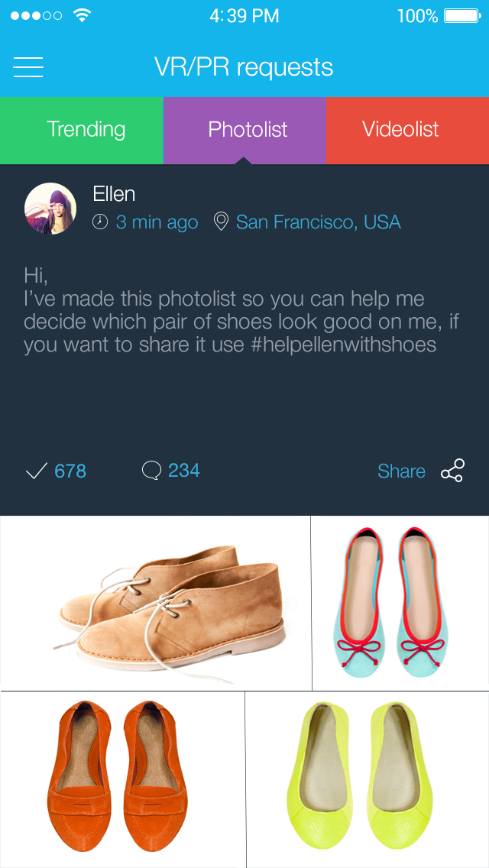Open San Francisco, USA location link

coord(318,222)
